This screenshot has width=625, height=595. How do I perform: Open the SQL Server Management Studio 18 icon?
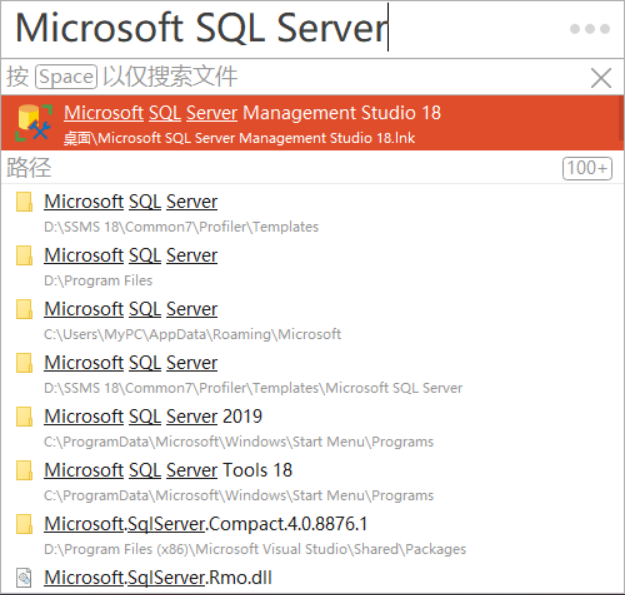(34, 123)
